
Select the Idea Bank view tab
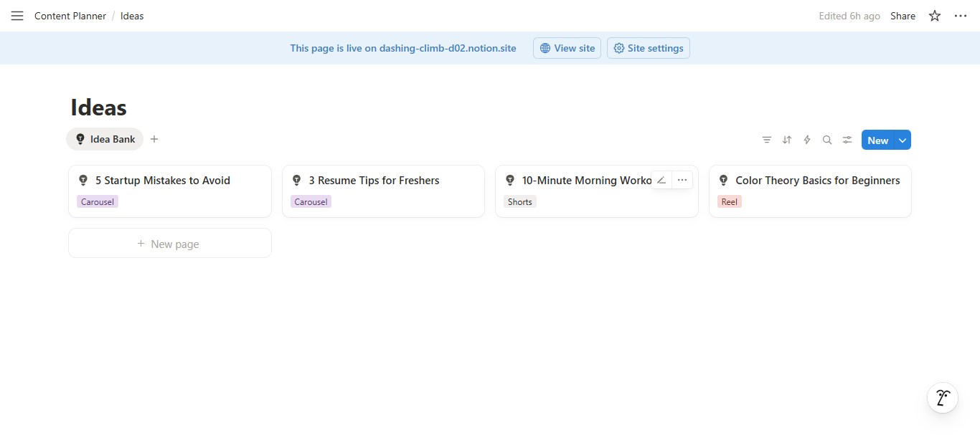[x=105, y=139]
